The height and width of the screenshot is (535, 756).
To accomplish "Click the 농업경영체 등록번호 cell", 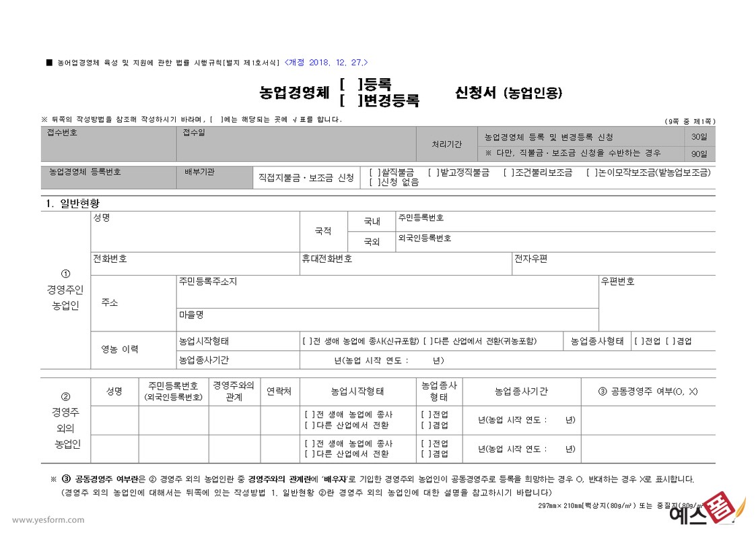I will coord(109,177).
